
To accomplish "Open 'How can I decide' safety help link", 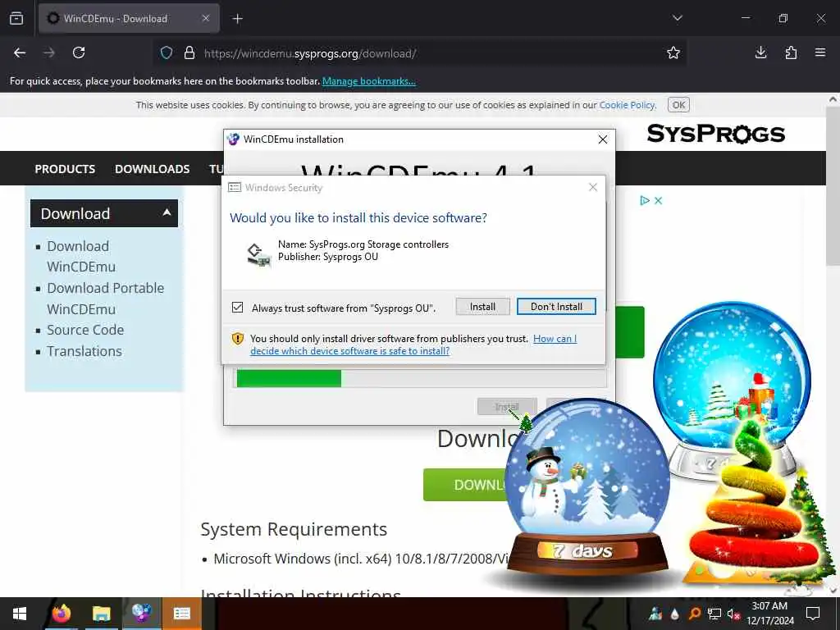I will point(413,345).
